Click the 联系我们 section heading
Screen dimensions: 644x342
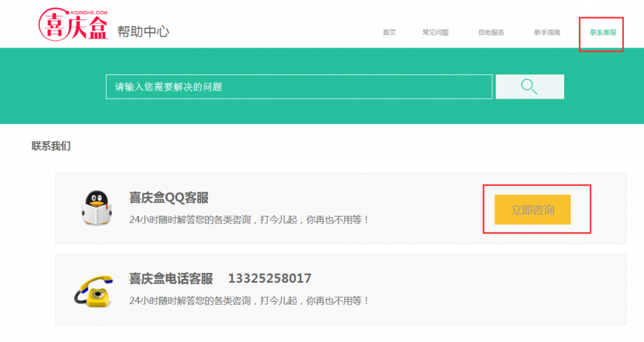pos(50,146)
